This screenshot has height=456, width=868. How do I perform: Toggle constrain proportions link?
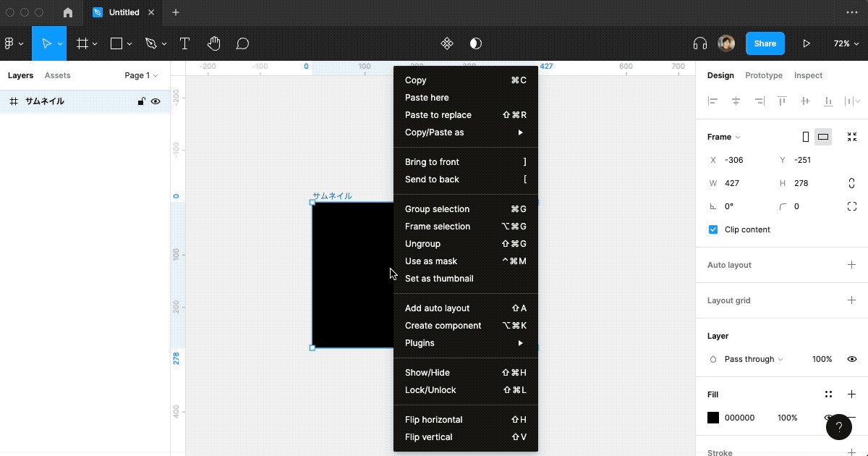[x=852, y=183]
